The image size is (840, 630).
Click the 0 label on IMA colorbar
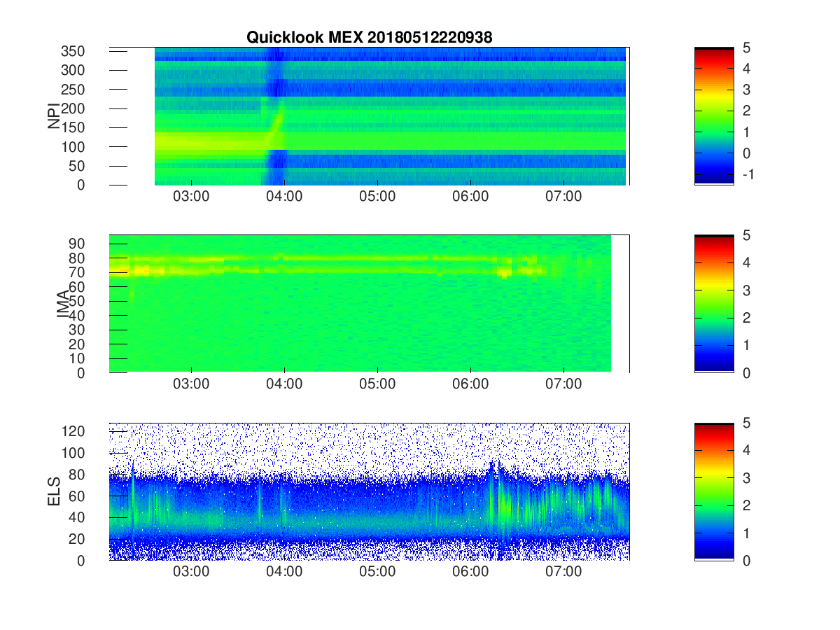coord(745,372)
